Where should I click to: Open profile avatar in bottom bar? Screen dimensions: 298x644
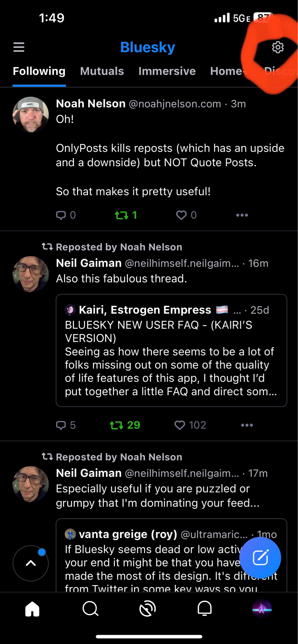262,609
